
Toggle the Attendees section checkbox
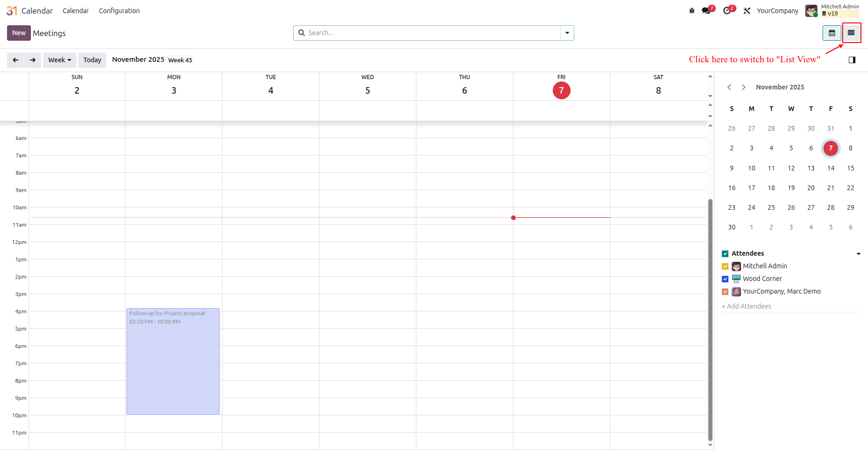click(725, 254)
